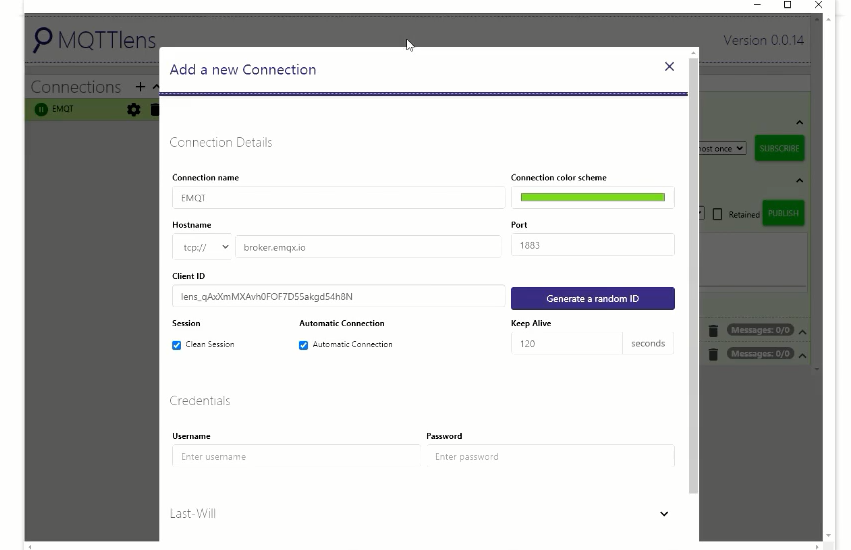Click the Version 0.0.14 text
The height and width of the screenshot is (550, 851).
pos(764,41)
